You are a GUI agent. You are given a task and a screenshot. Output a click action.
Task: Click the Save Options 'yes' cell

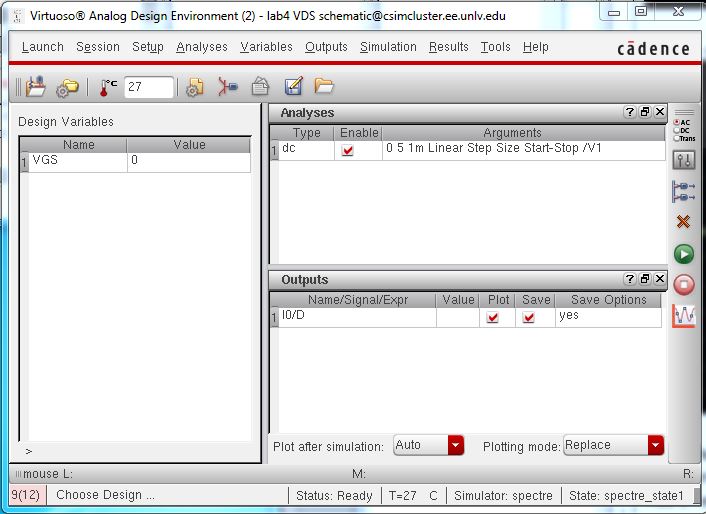pos(608,317)
